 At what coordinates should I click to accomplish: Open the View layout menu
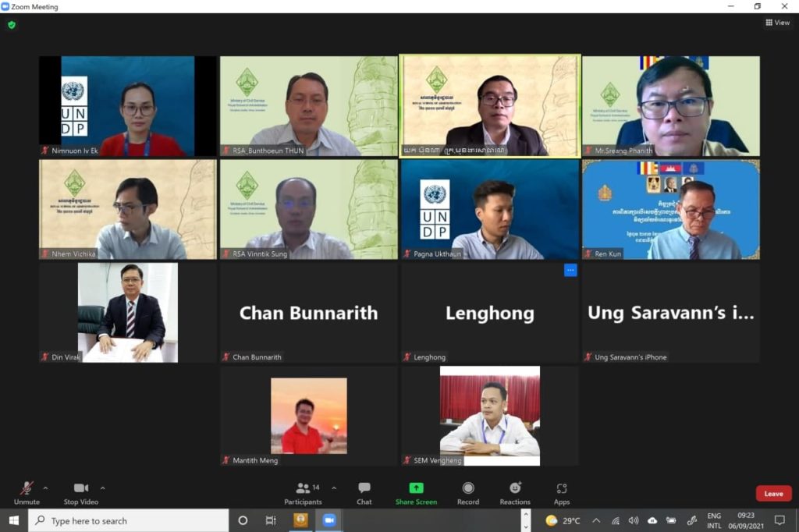pos(778,23)
